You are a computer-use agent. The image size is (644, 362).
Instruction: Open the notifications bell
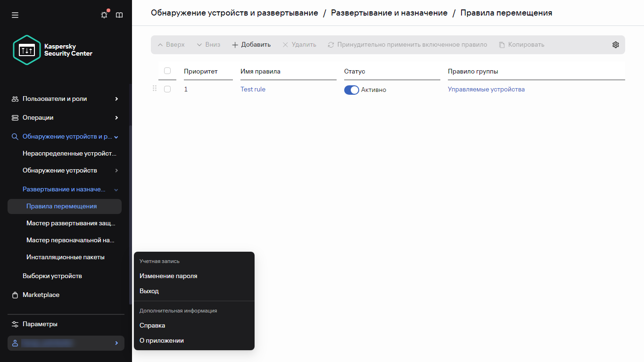104,15
